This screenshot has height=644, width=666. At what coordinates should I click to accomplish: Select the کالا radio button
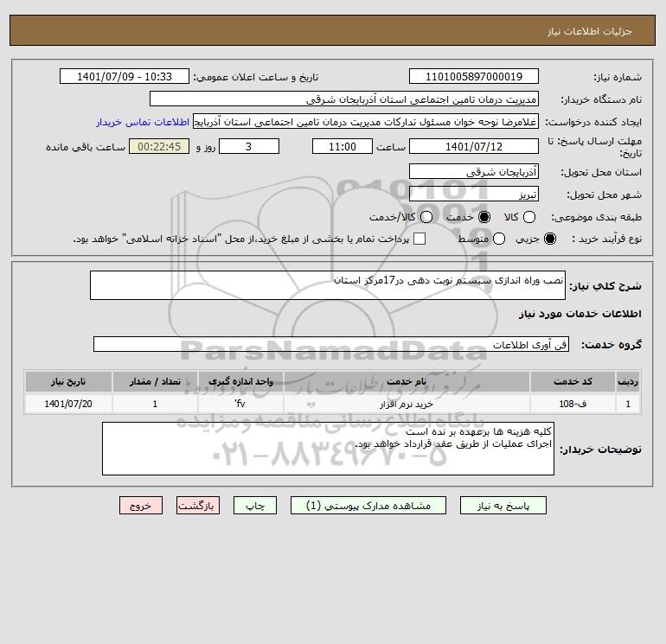coord(528,217)
